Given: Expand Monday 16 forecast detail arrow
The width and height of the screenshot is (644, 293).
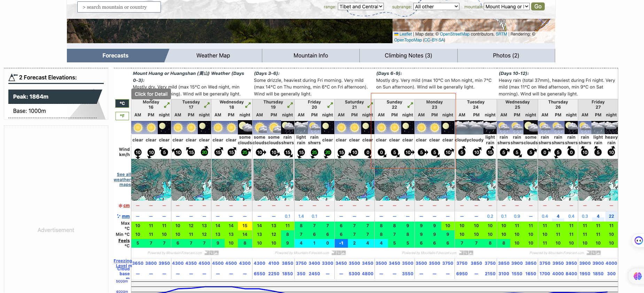Looking at the screenshot, I should point(167,105).
